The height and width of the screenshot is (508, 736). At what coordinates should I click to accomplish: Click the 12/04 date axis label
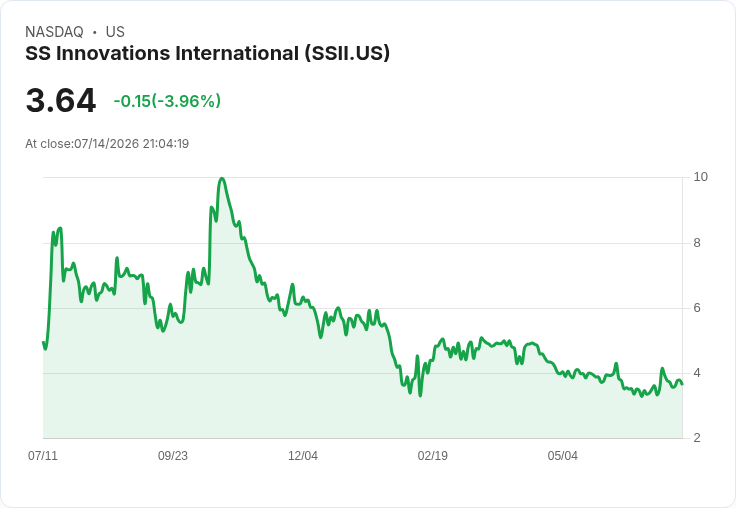[x=303, y=456]
